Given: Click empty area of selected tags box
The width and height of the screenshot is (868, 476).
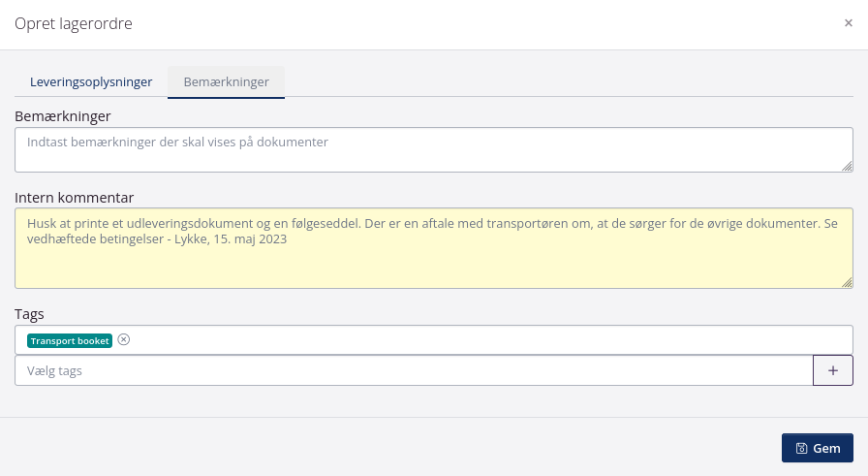Looking at the screenshot, I should point(484,340).
